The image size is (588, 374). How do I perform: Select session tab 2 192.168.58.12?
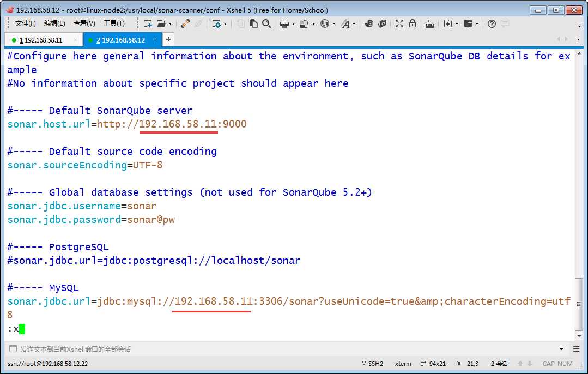(121, 40)
